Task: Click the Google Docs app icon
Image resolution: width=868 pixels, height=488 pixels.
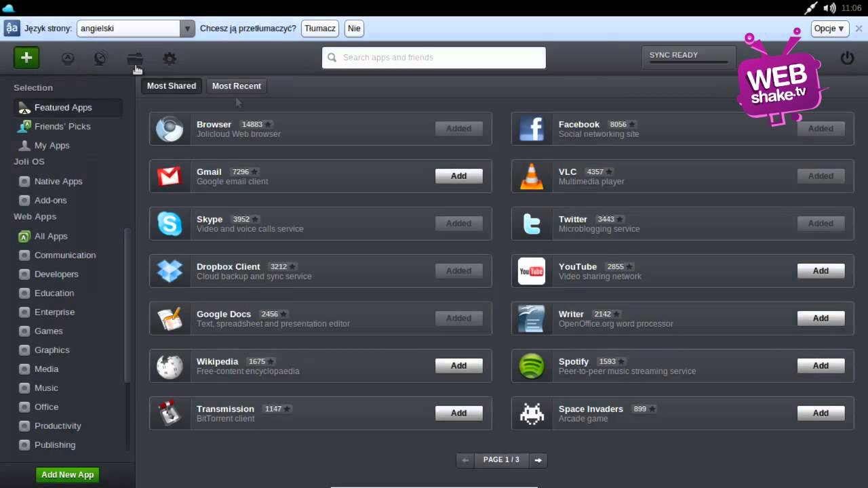Action: coord(170,319)
